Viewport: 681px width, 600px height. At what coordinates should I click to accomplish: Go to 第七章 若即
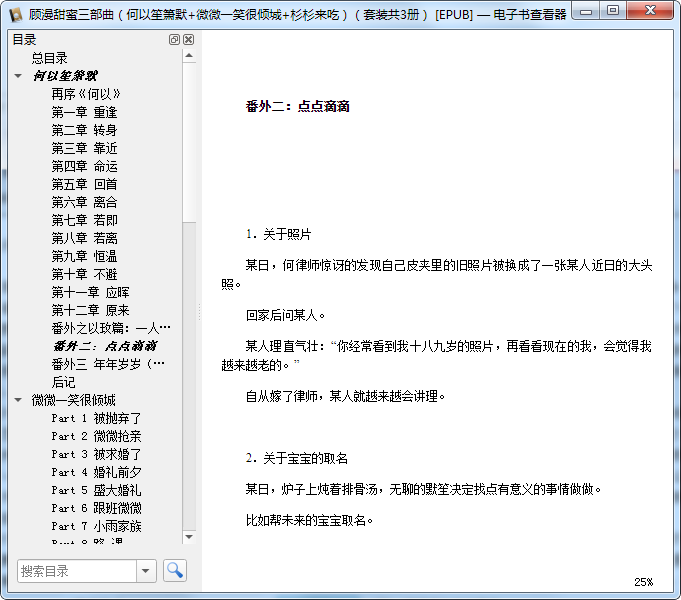pyautogui.click(x=84, y=220)
